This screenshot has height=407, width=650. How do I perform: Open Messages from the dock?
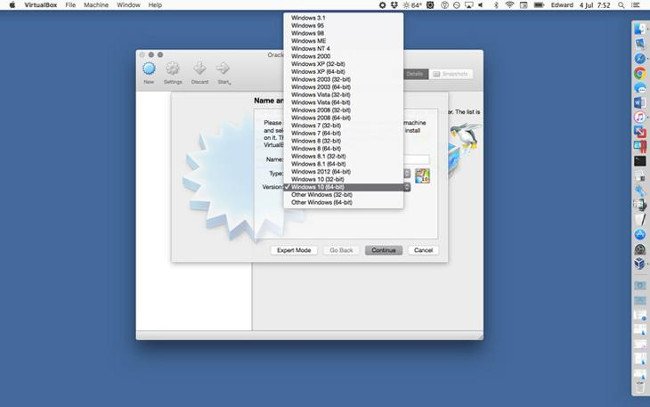click(640, 88)
